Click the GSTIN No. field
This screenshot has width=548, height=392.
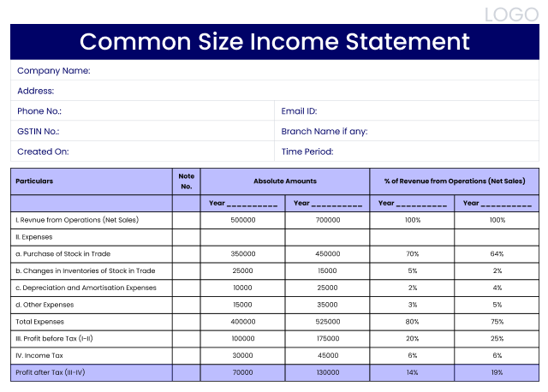(x=143, y=131)
